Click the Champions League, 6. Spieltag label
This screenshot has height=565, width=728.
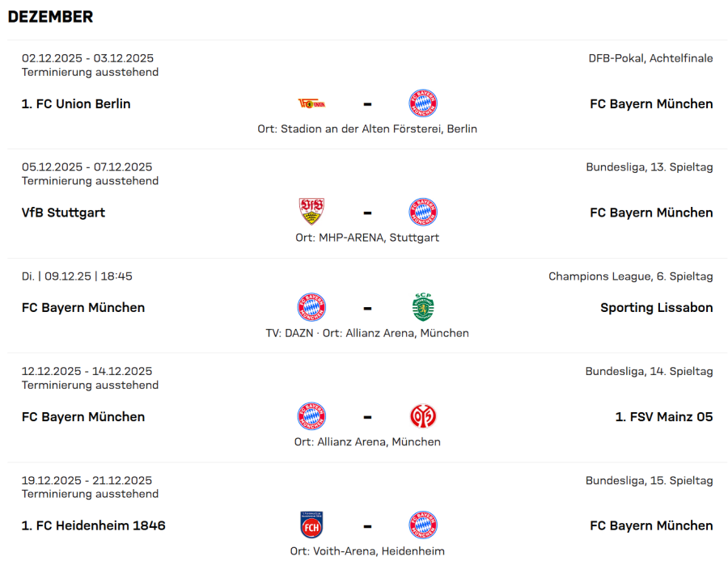[x=630, y=276]
